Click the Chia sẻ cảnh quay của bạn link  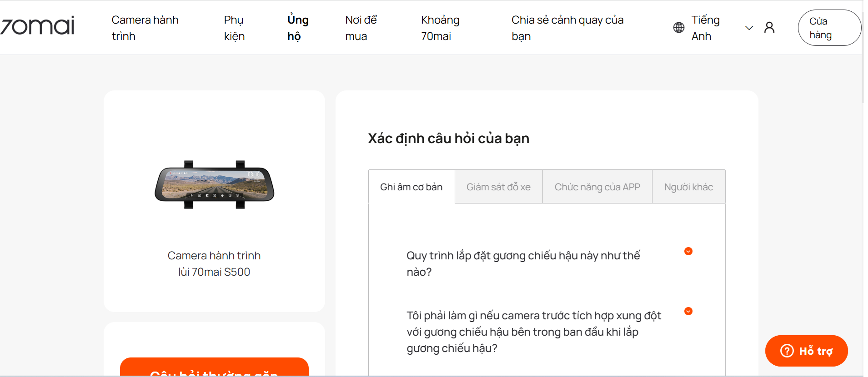[x=567, y=28]
